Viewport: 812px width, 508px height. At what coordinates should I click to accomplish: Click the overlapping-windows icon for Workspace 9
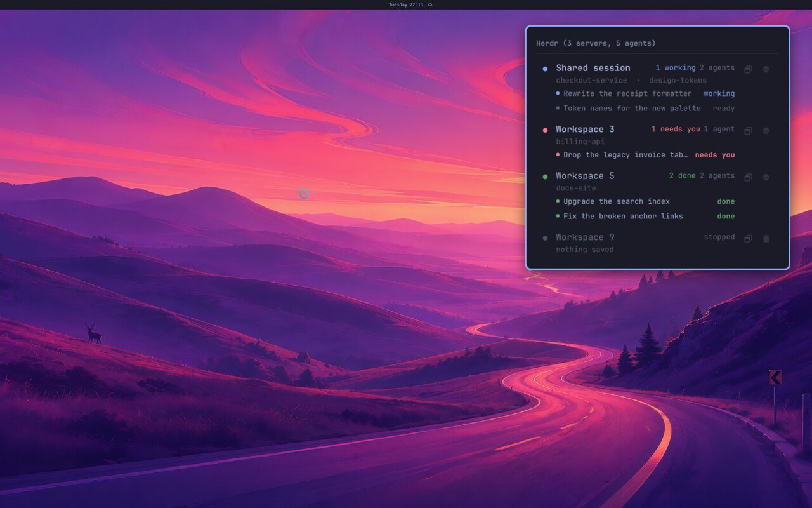(x=748, y=239)
